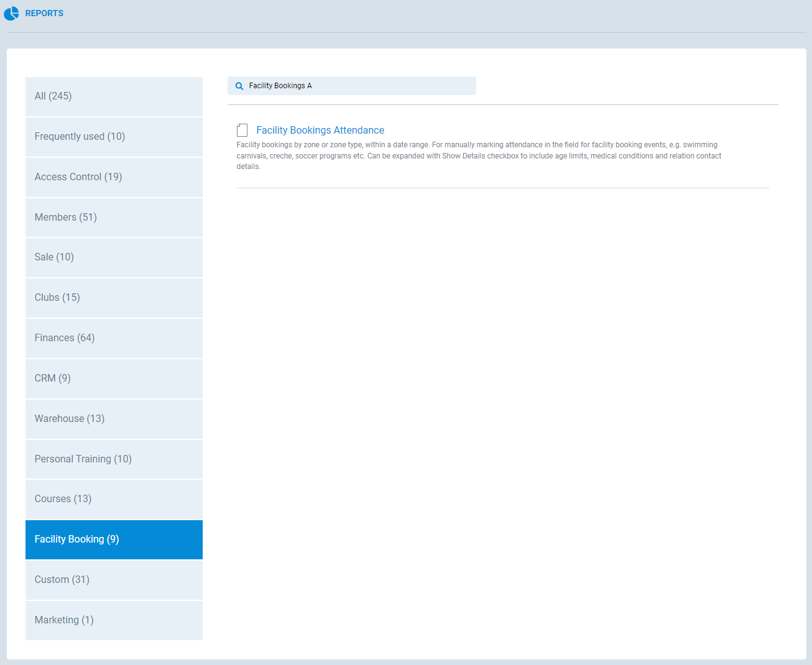Viewport: 812px width, 665px height.
Task: Select the highlighted Facility Booking (9) category
Action: point(114,539)
